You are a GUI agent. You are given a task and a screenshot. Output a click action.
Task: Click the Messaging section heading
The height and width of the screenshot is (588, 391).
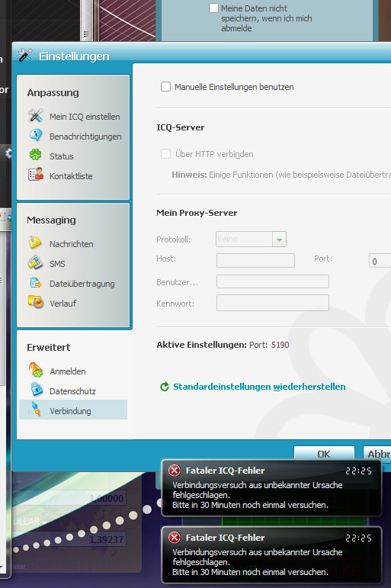pyautogui.click(x=51, y=220)
